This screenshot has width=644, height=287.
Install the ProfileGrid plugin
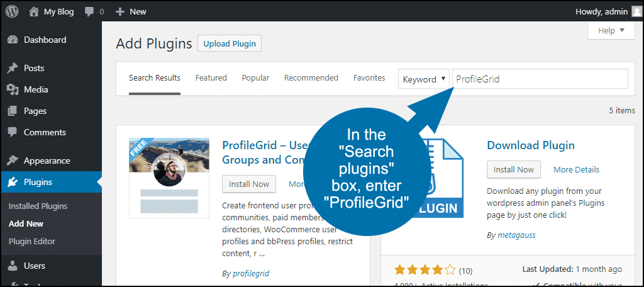249,184
